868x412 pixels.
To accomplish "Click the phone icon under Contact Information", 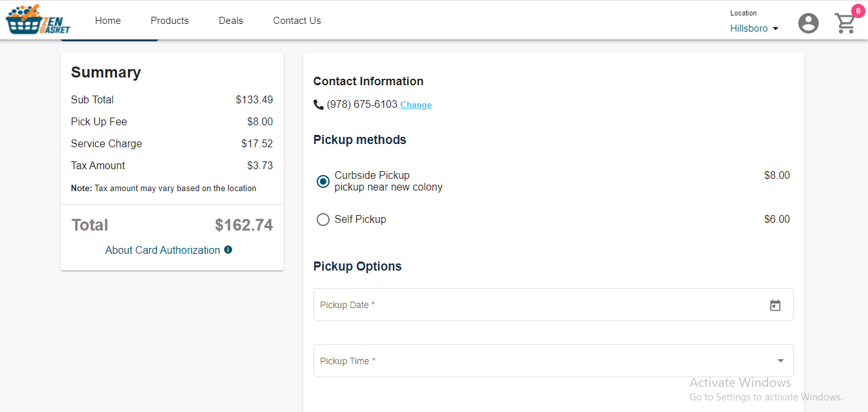I will (x=319, y=105).
